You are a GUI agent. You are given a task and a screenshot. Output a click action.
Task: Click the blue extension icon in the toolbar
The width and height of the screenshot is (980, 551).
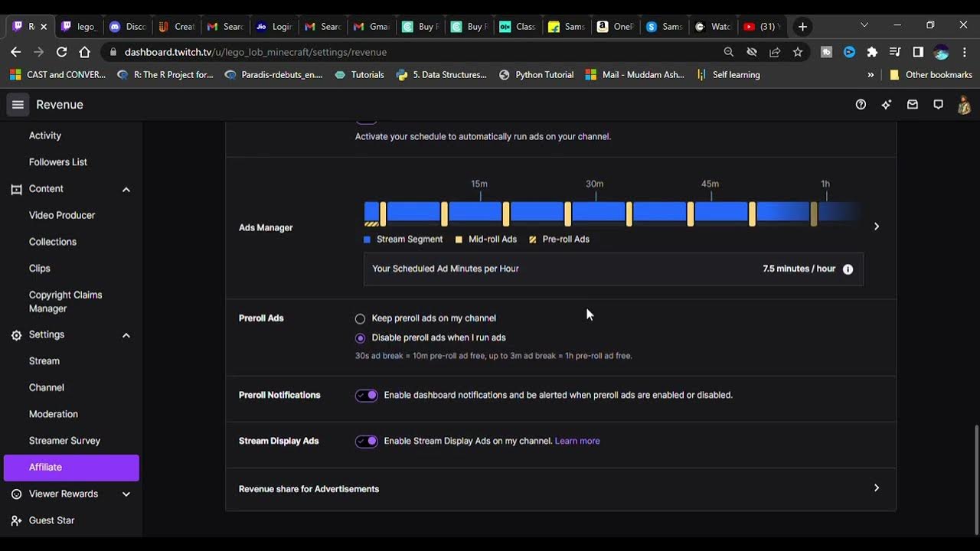[x=849, y=52]
